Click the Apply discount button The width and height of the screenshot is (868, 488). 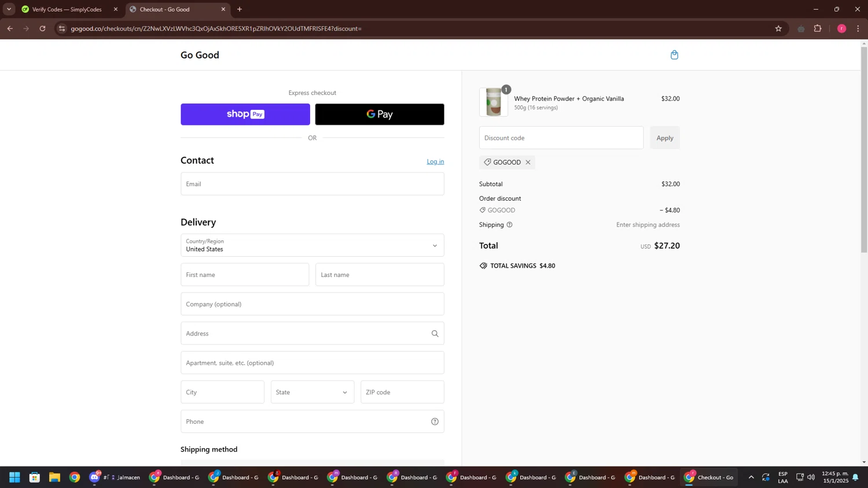pos(665,138)
